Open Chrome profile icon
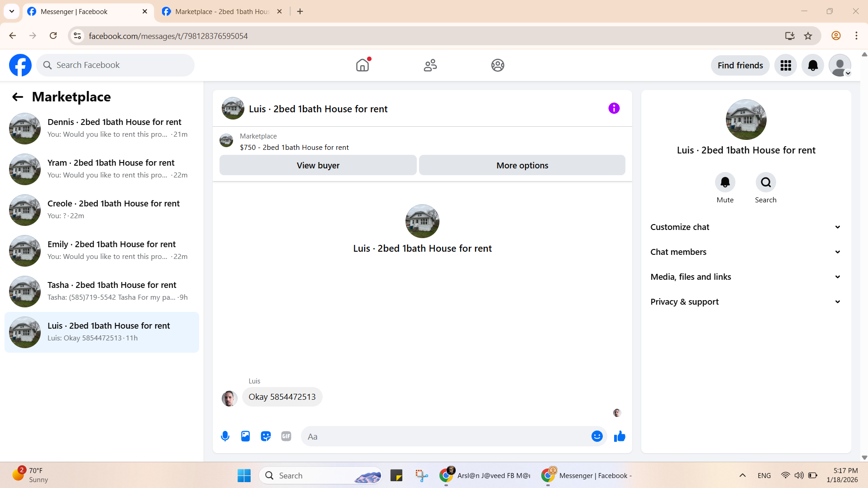The image size is (868, 488). pos(836,36)
